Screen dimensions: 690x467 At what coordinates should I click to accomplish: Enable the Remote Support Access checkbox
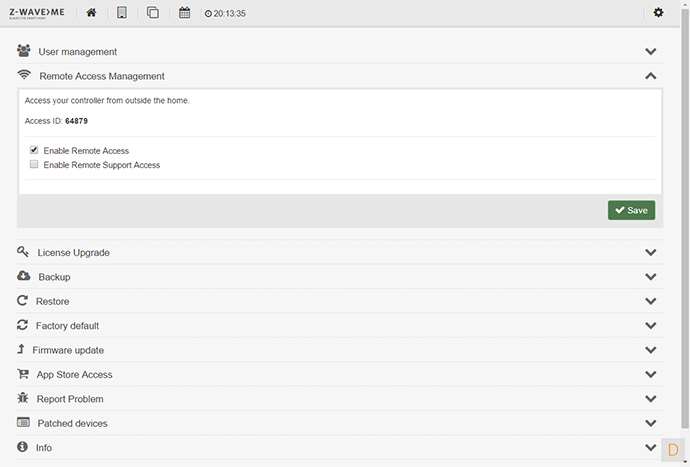click(34, 164)
